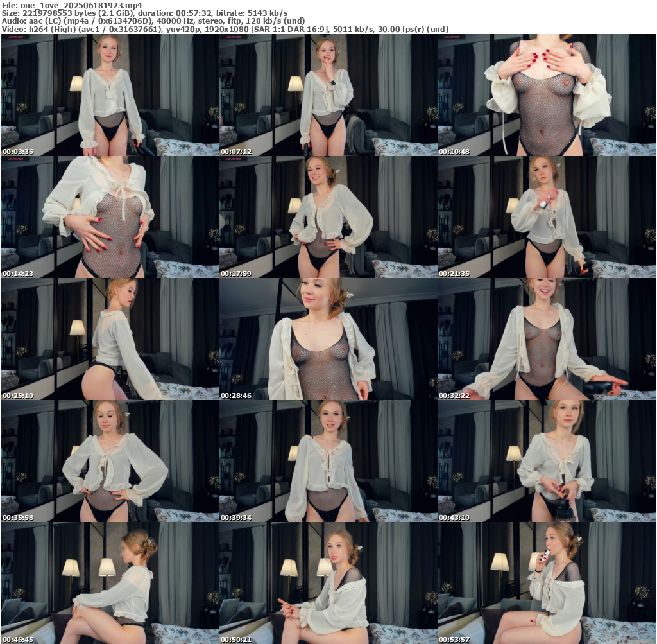Open the thumbnail at 00:32:22
657x644 pixels.
point(547,339)
